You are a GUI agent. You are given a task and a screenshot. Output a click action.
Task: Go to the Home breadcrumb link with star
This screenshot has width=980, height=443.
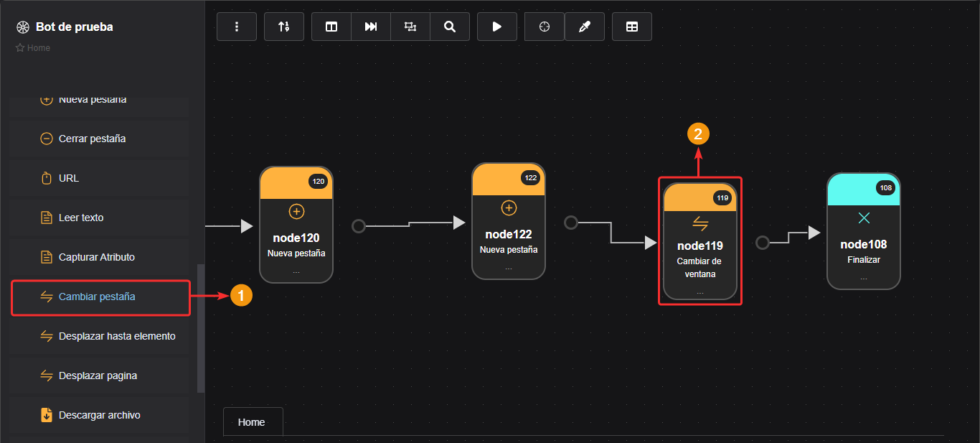coord(33,48)
